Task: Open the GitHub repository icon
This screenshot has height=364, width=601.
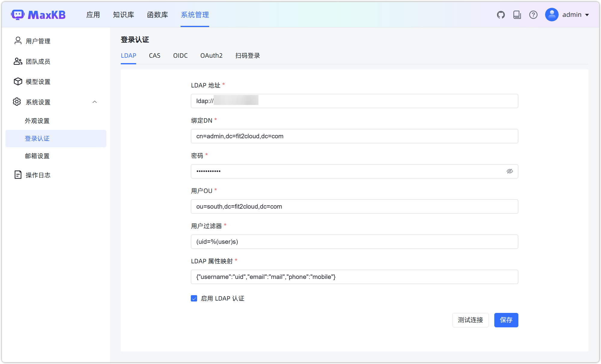Action: point(501,14)
